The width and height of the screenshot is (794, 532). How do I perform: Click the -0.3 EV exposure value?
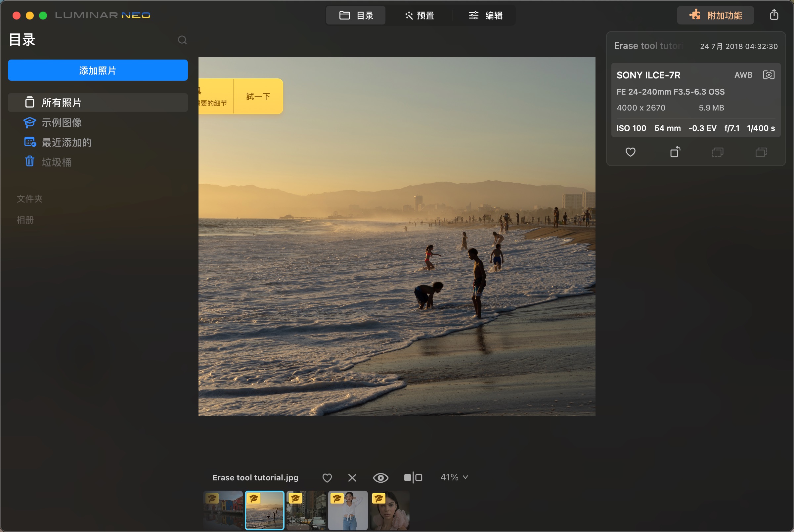(702, 128)
